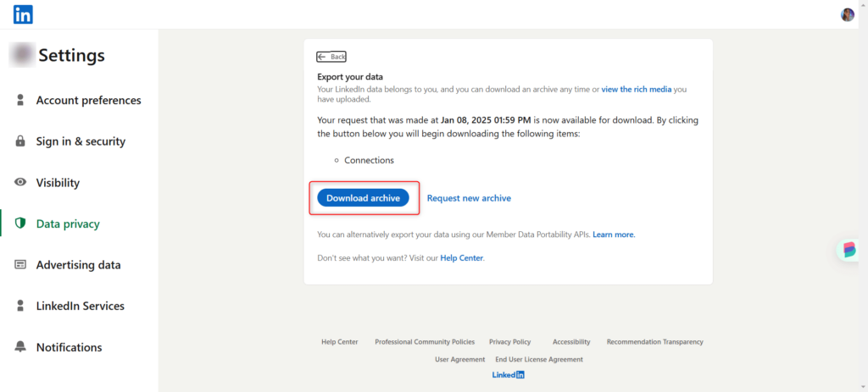Open the view the rich media link

tap(637, 89)
